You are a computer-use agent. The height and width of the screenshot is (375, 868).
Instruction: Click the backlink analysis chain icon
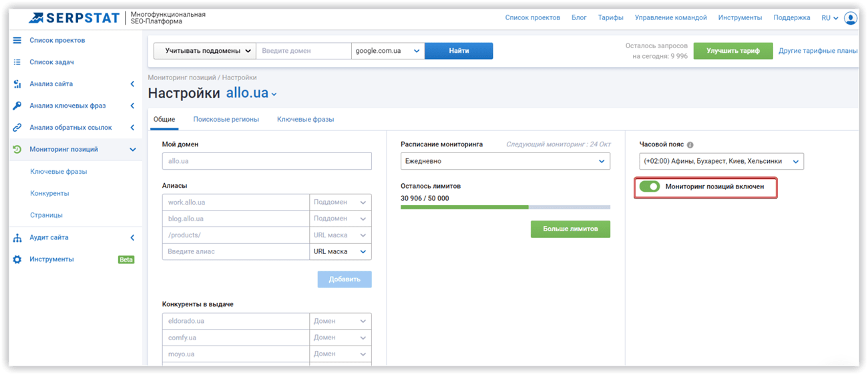click(17, 128)
